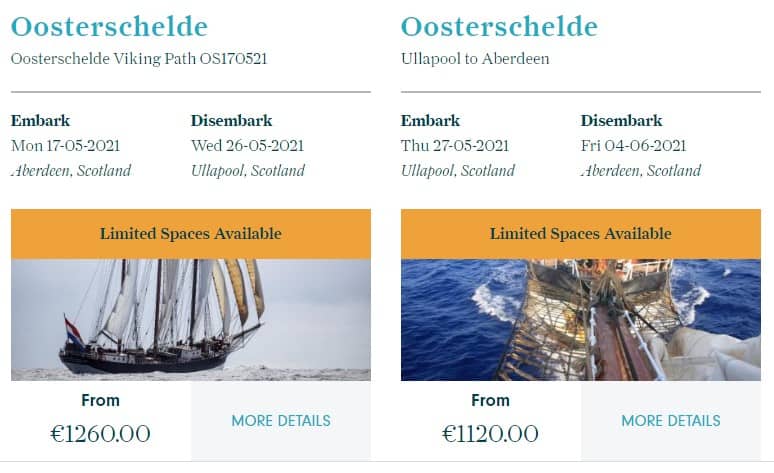This screenshot has width=774, height=473.
Task: Click More Details for the €1120.00 voyage
Action: pyautogui.click(x=671, y=421)
